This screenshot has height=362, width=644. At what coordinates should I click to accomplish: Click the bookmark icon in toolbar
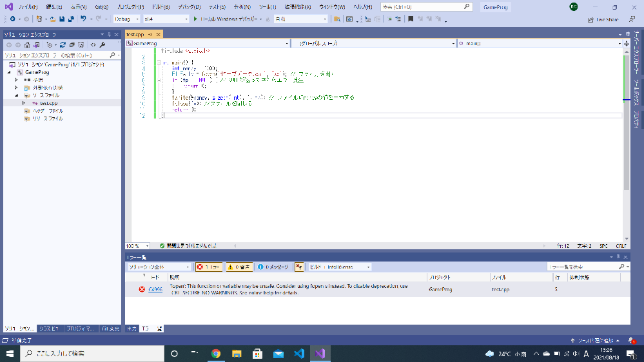coord(410,19)
